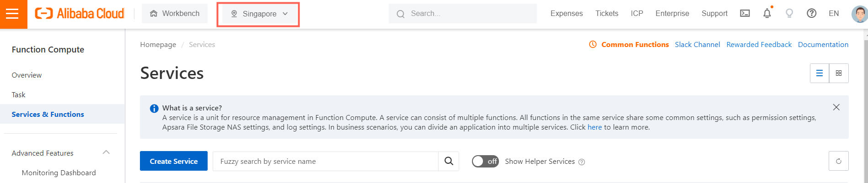Click the fuzzy service name search field

(326, 161)
